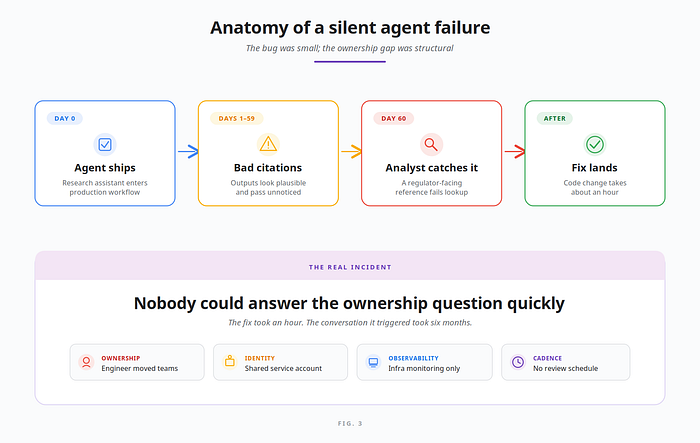700x443 pixels.
Task: Select the DAY 60 badge
Action: [393, 118]
